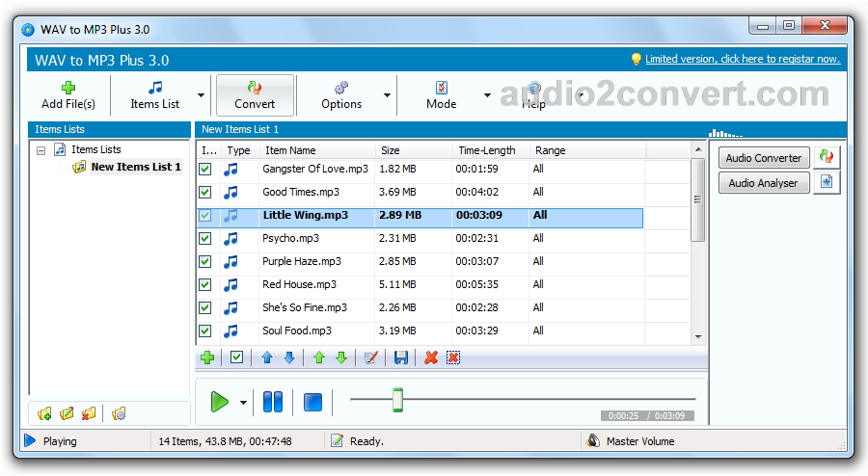The width and height of the screenshot is (868, 476).
Task: Click the Mode toolbar button
Action: pyautogui.click(x=441, y=95)
